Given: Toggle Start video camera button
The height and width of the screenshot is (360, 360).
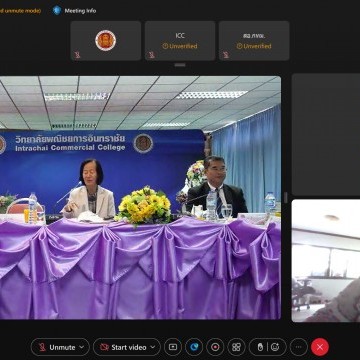Looking at the screenshot, I should (x=124, y=347).
